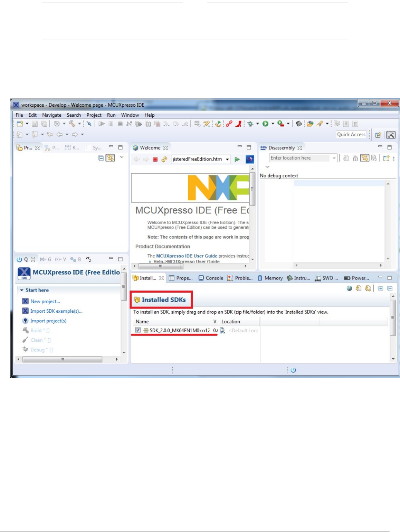
Task: Click the Location column header
Action: point(239,322)
